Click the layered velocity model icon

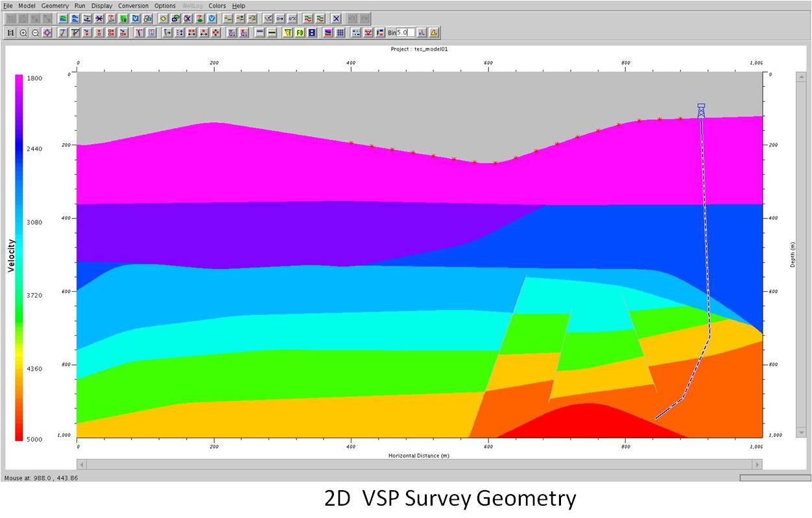(328, 32)
